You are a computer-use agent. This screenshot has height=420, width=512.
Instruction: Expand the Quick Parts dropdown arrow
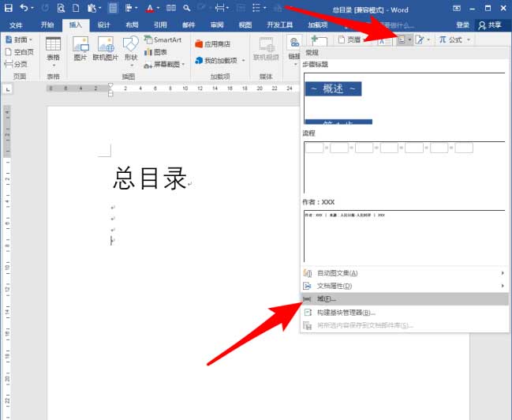pyautogui.click(x=409, y=40)
